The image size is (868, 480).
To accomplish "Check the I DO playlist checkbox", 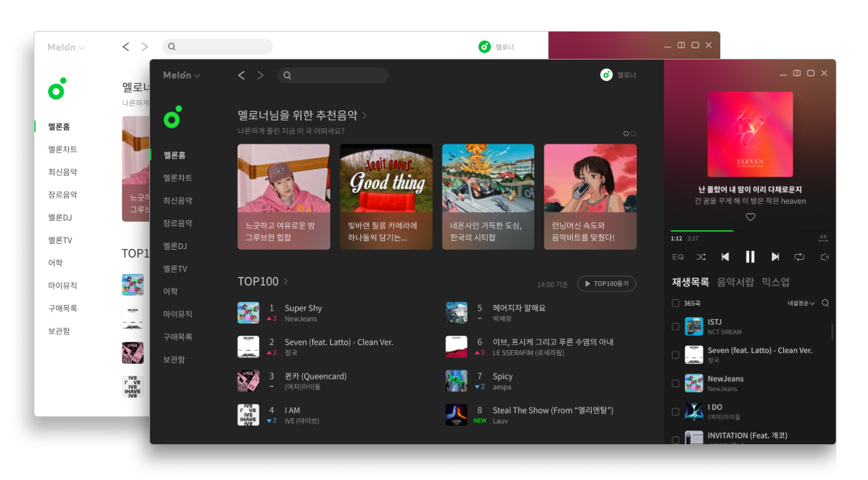I will coord(675,412).
